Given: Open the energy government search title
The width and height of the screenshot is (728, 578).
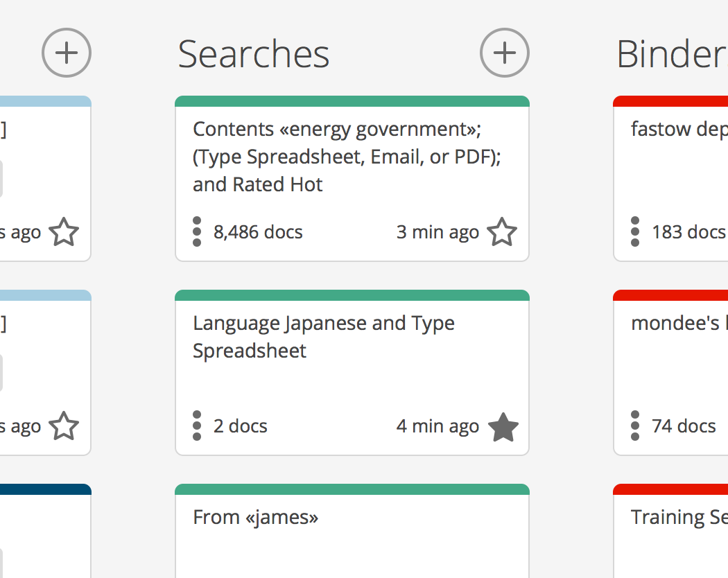Looking at the screenshot, I should pyautogui.click(x=347, y=157).
